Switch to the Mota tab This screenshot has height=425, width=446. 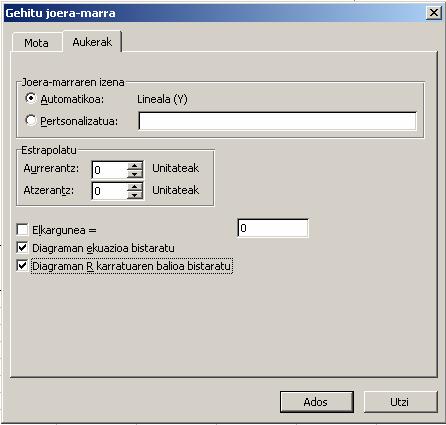coord(36,43)
